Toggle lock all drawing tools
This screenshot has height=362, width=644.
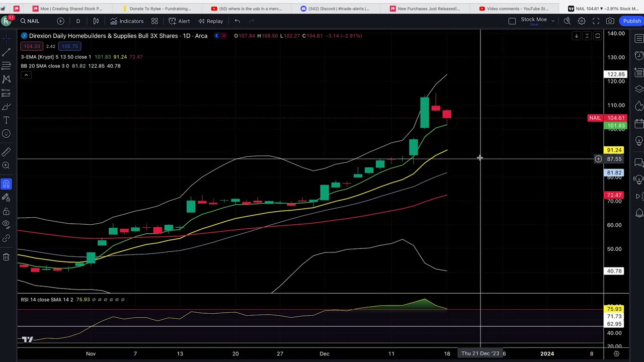(x=6, y=212)
